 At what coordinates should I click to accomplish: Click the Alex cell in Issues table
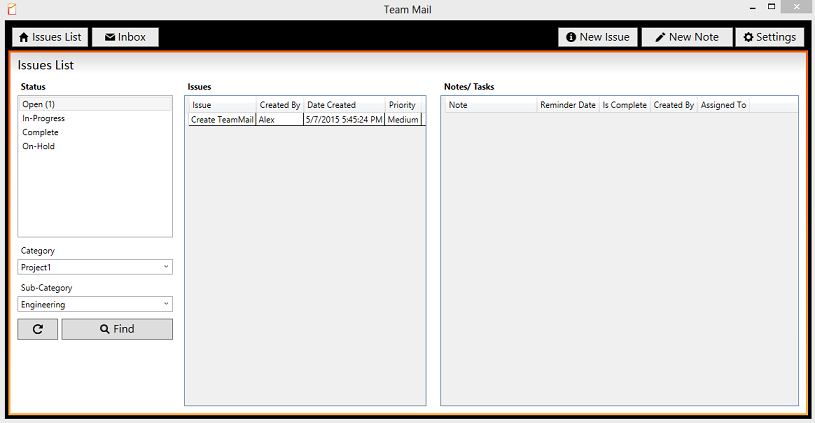280,120
